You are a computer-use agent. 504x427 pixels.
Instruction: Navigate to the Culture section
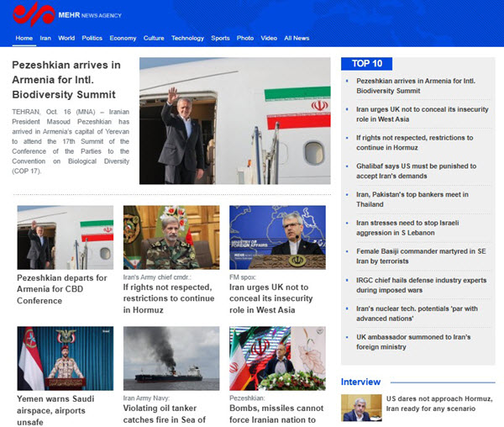click(154, 38)
